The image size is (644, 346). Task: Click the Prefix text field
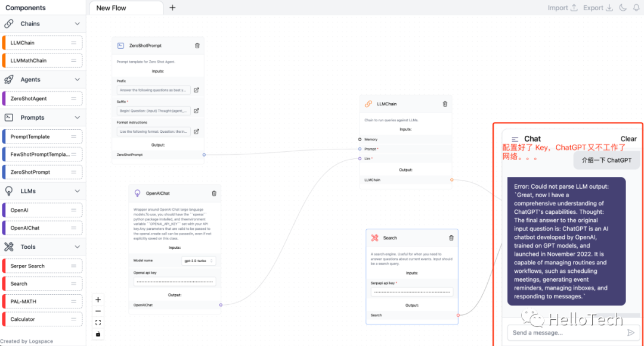tap(154, 90)
